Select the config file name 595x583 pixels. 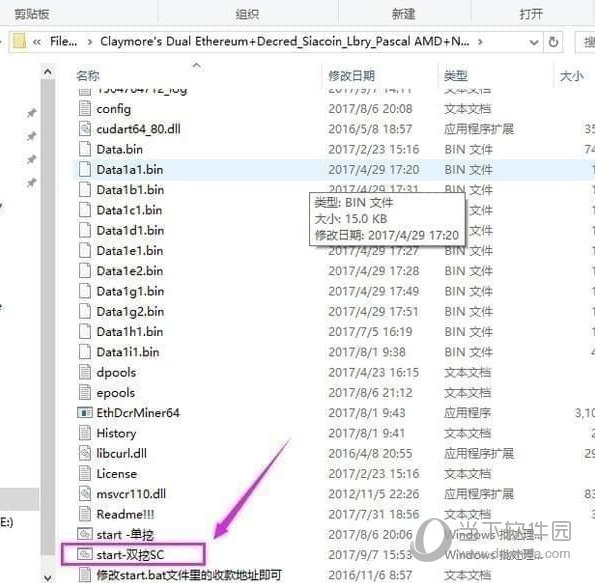(114, 109)
